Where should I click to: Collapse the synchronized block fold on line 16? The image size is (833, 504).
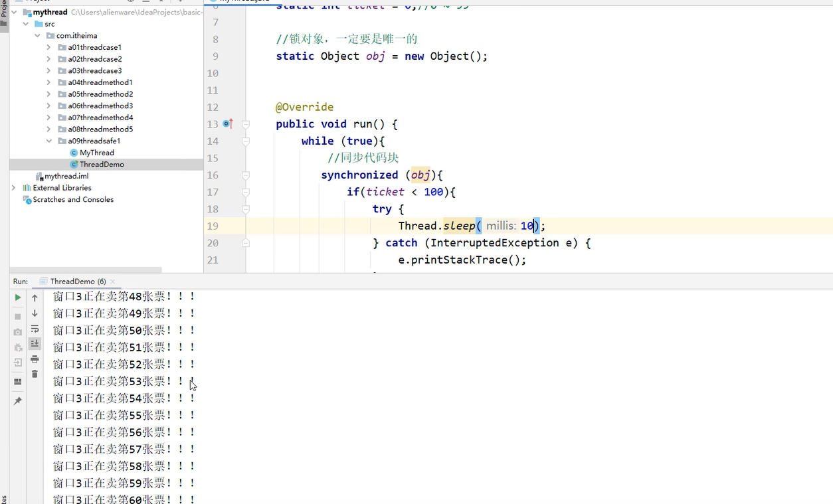click(246, 175)
